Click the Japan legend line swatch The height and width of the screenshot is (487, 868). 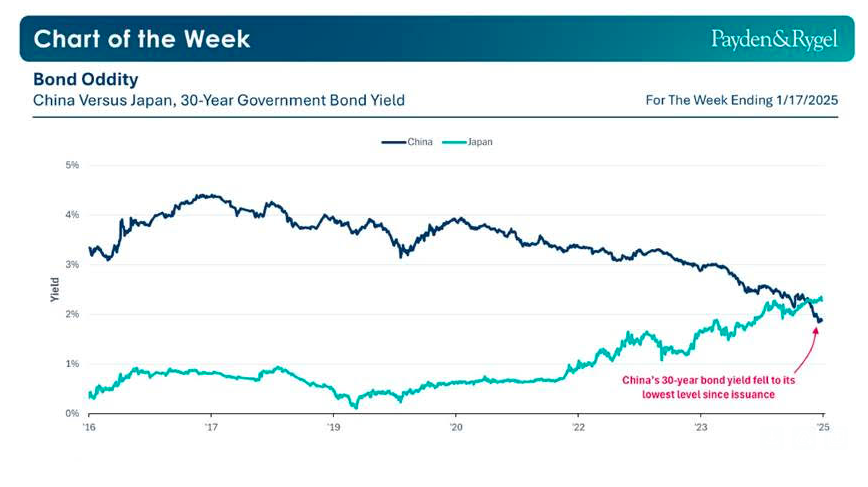click(x=456, y=142)
